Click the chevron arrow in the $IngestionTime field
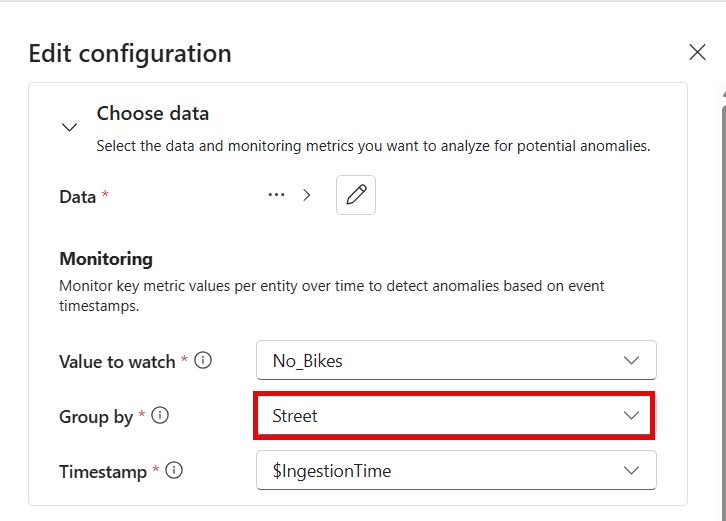Image resolution: width=726 pixels, height=521 pixels. [x=631, y=471]
